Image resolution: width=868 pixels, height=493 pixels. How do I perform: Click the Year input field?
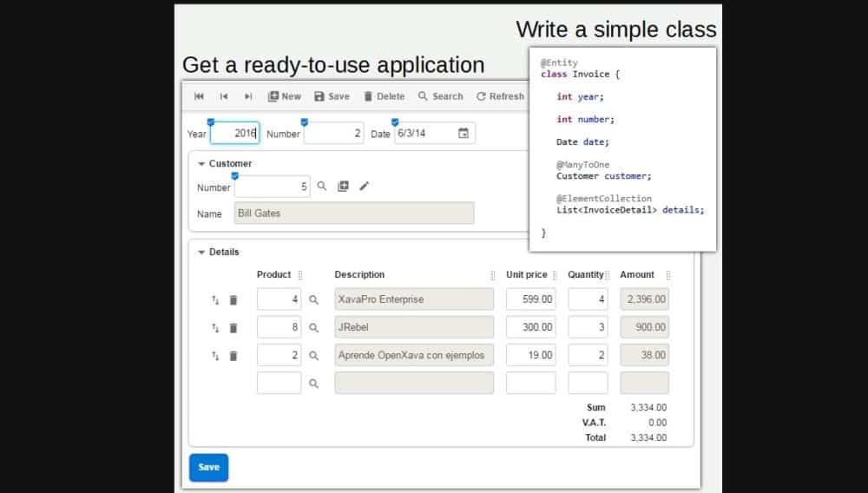point(234,134)
